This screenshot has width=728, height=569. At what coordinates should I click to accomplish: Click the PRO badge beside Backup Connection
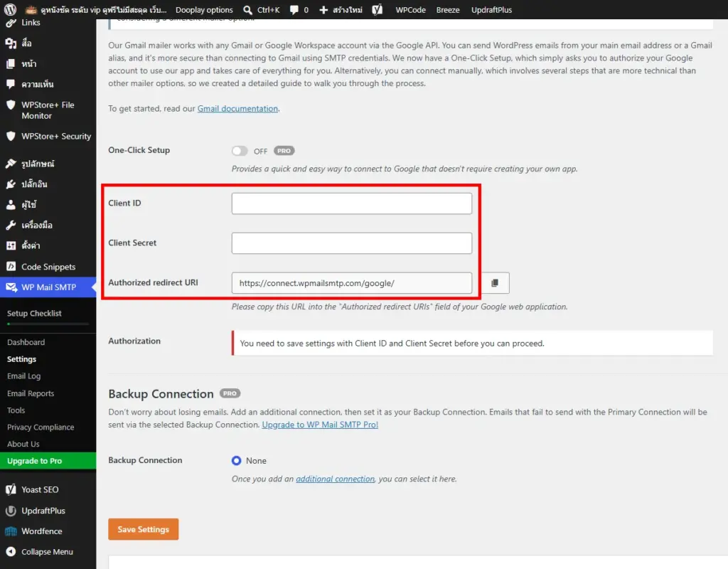tap(230, 393)
